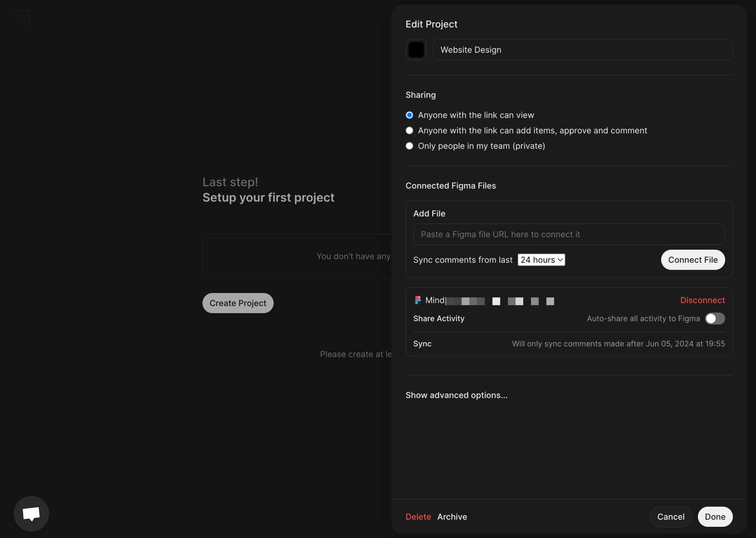The image size is (756, 538).
Task: Toggle Auto-share all activity to Figma
Action: [715, 318]
